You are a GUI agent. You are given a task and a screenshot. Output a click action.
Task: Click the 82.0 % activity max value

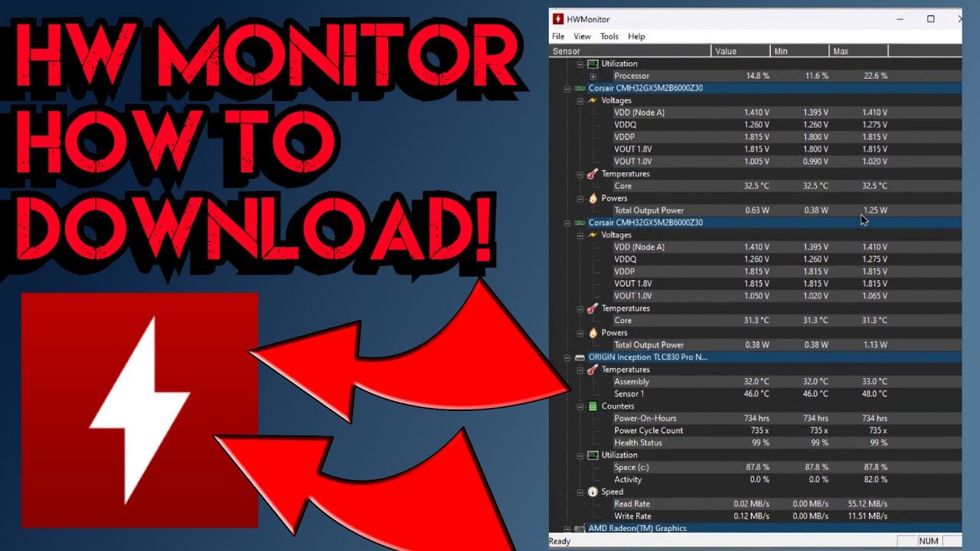tap(874, 480)
